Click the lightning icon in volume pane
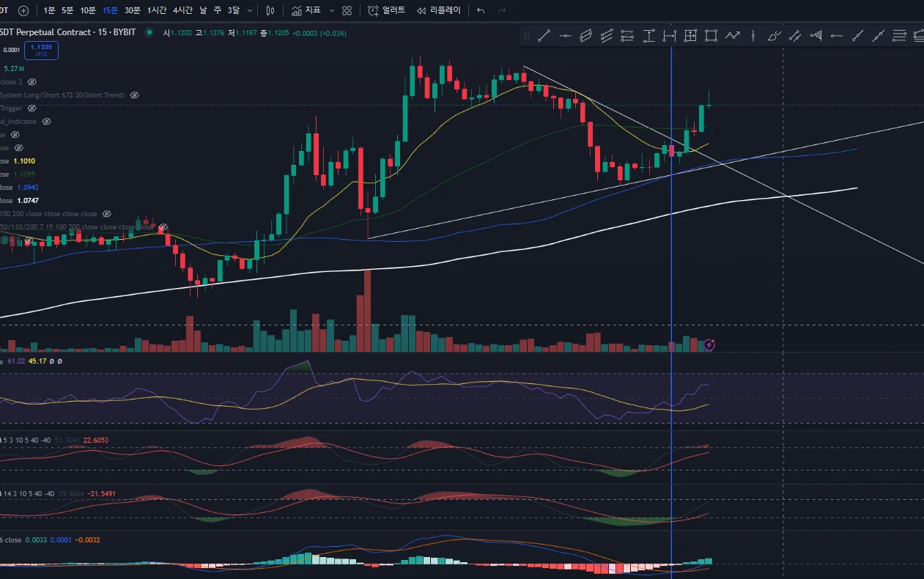The image size is (924, 579). [x=709, y=344]
